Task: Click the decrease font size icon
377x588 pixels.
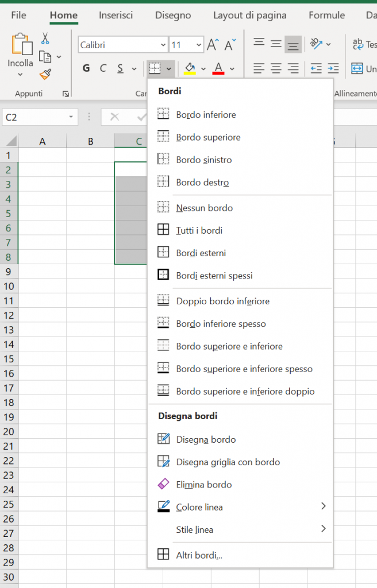Action: click(230, 45)
